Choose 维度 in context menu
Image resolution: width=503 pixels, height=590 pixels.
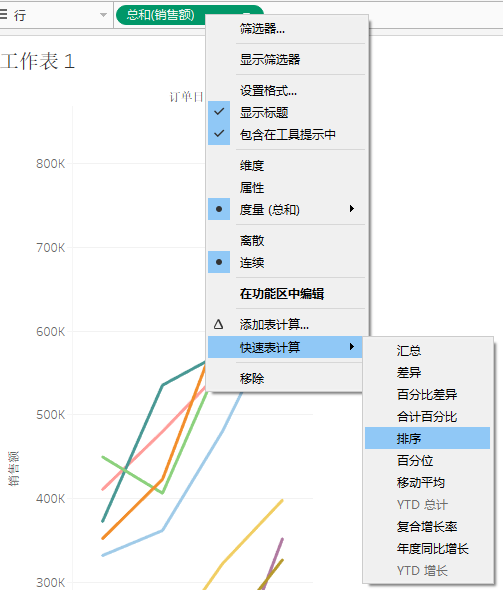287,165
